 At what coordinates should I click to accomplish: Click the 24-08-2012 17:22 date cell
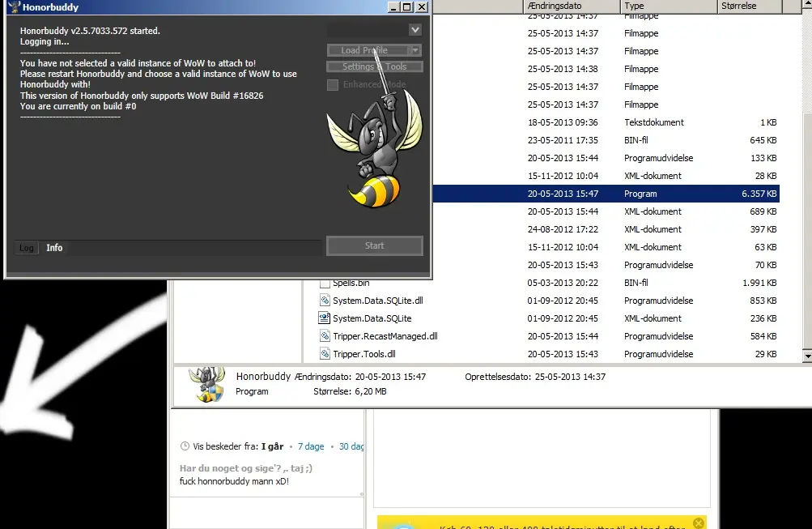[563, 229]
